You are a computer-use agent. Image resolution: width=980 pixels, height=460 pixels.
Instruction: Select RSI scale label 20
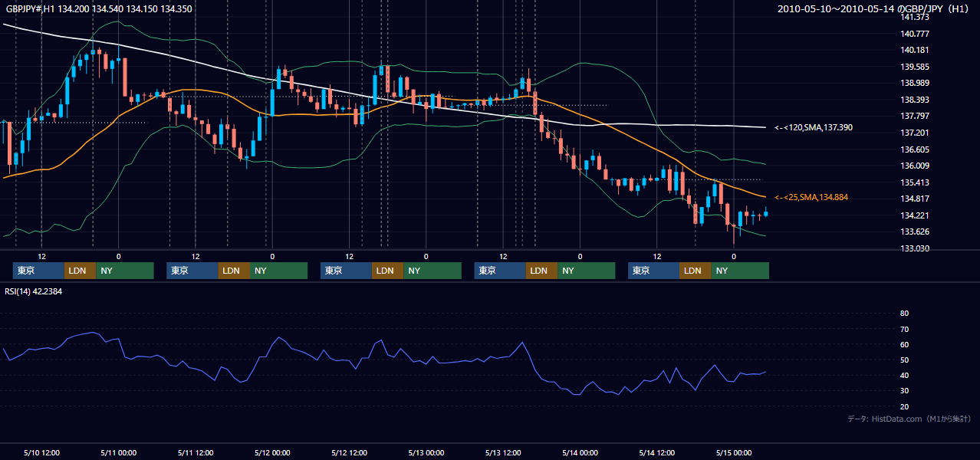pos(904,406)
